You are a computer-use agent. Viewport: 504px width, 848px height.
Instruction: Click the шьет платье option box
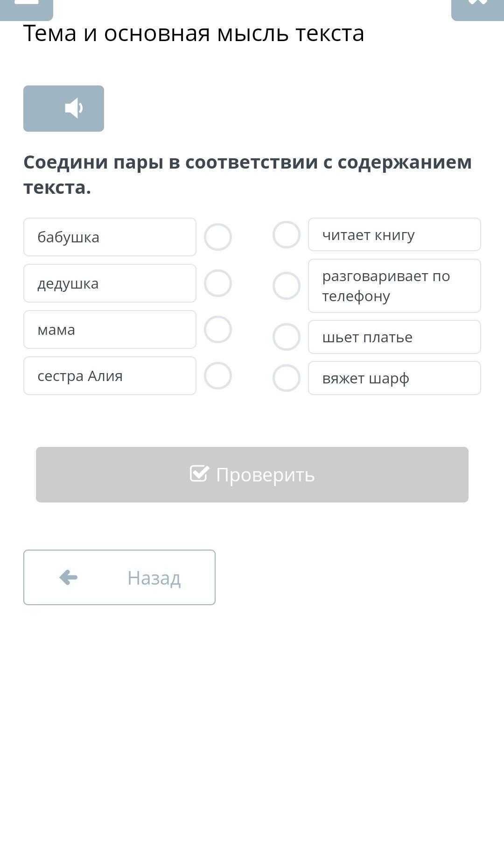pyautogui.click(x=394, y=337)
